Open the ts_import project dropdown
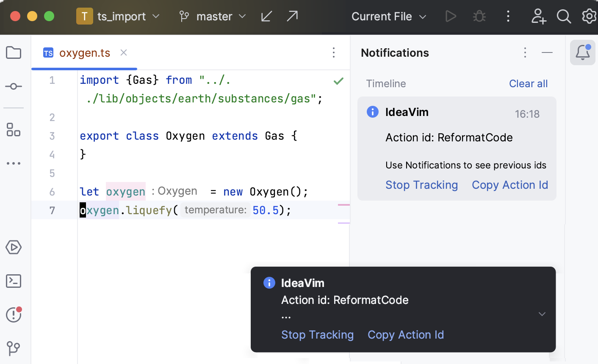This screenshot has height=364, width=598. point(123,16)
